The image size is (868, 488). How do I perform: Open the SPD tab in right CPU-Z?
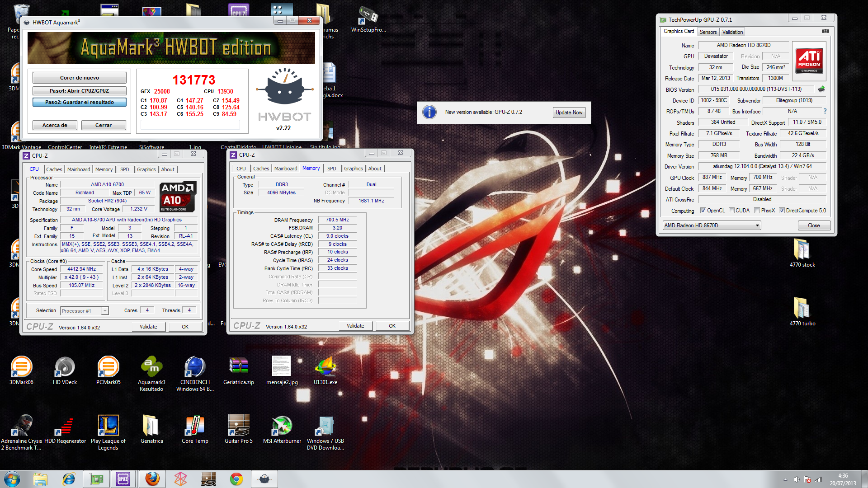331,169
